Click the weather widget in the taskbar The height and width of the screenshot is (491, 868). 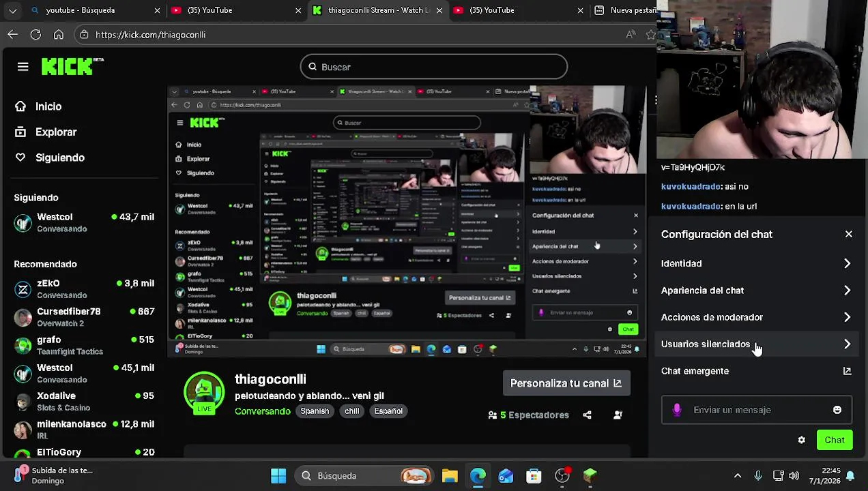coord(54,475)
